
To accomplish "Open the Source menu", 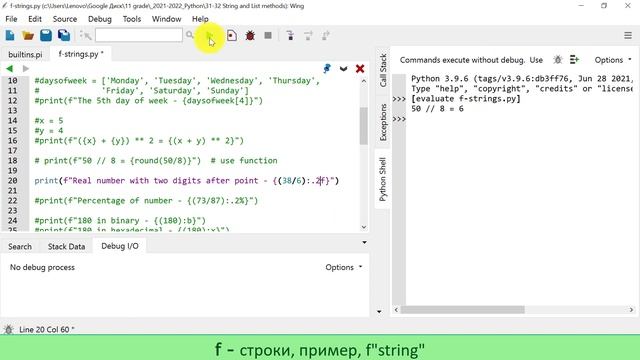I will [x=64, y=19].
